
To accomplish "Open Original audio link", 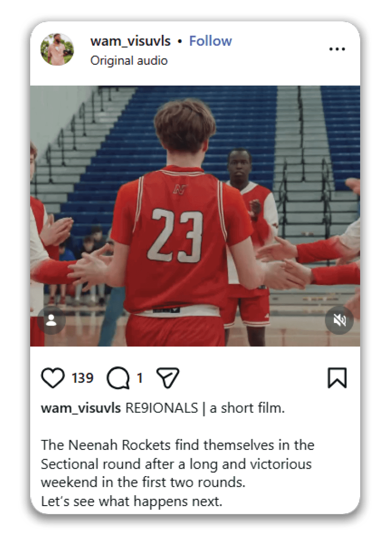I will click(129, 60).
